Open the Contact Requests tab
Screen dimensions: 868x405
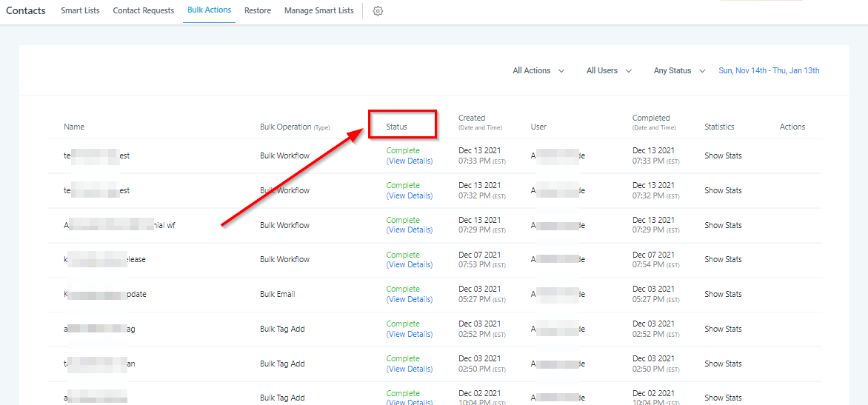144,11
